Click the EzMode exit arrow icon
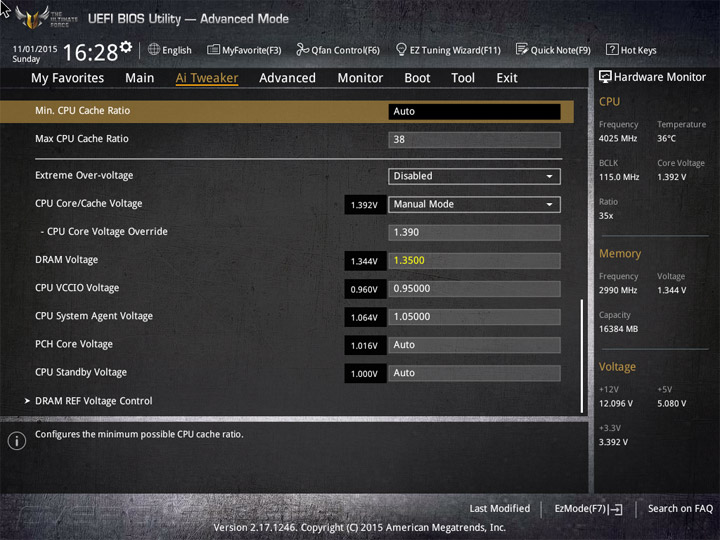The width and height of the screenshot is (720, 540). click(x=615, y=509)
